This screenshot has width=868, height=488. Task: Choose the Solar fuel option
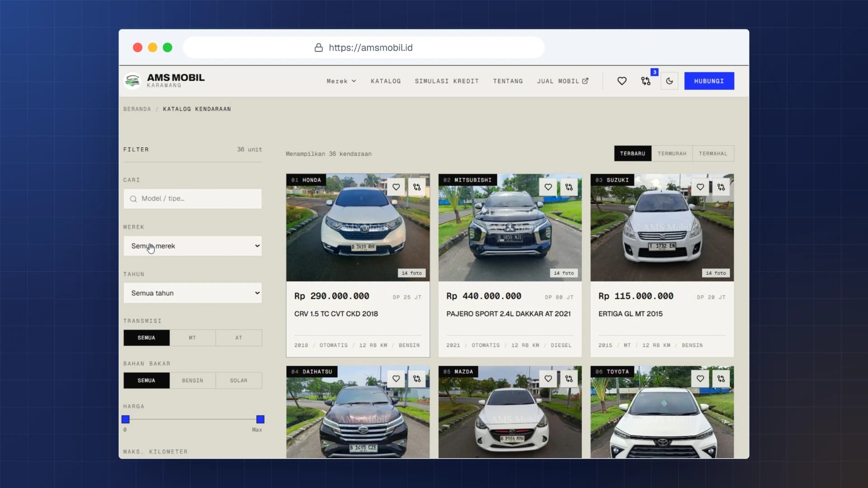[x=239, y=380]
